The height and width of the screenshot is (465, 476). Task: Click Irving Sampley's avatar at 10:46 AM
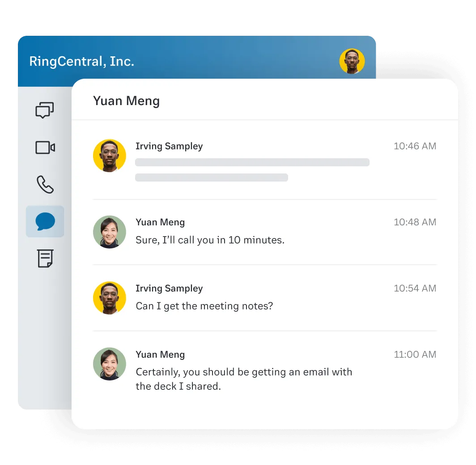[109, 156]
